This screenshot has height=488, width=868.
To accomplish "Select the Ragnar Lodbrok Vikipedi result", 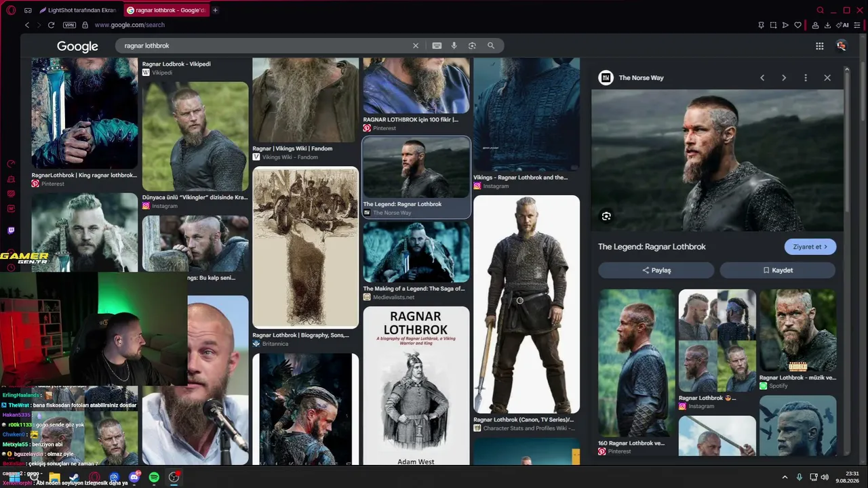I will (x=176, y=68).
